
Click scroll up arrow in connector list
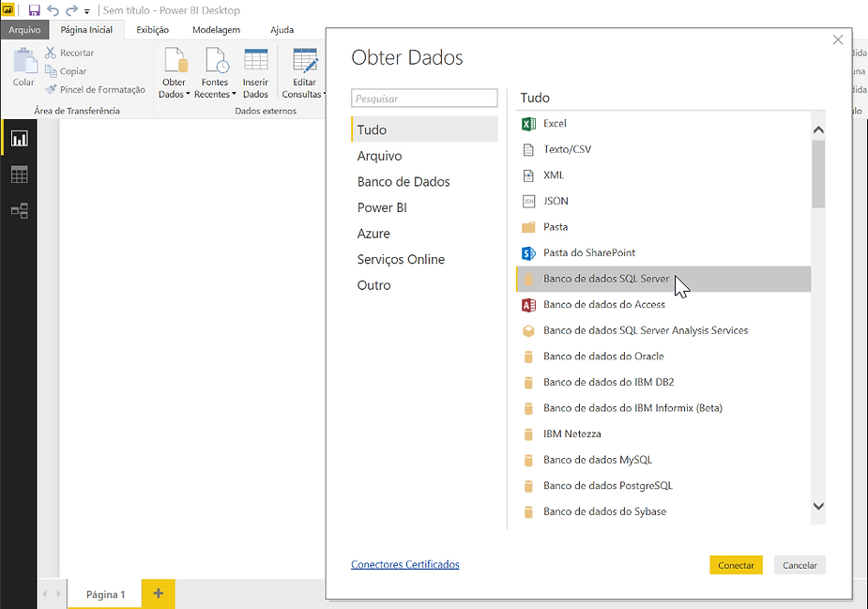coord(818,130)
